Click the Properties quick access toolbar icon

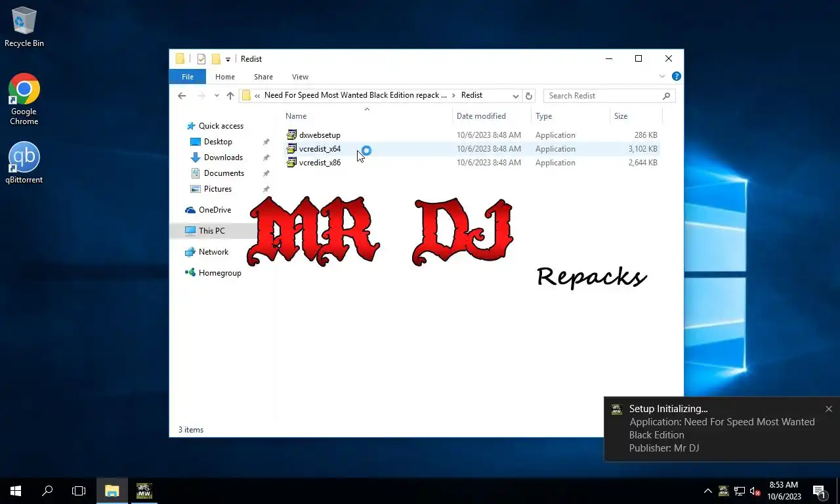point(201,59)
